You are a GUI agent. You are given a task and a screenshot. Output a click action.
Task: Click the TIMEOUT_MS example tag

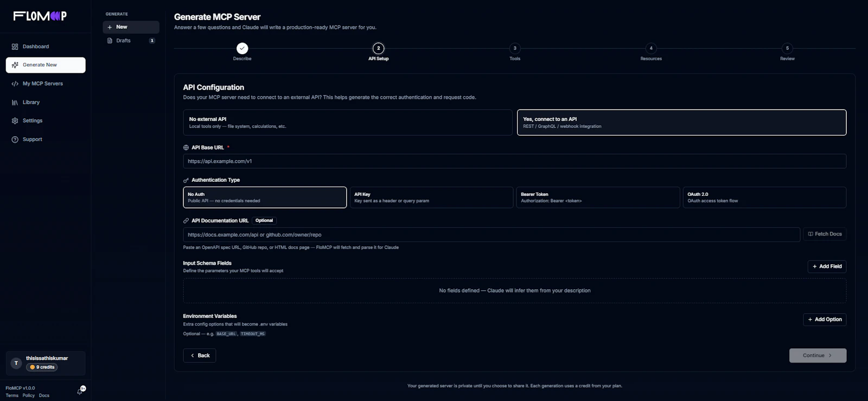click(x=253, y=334)
